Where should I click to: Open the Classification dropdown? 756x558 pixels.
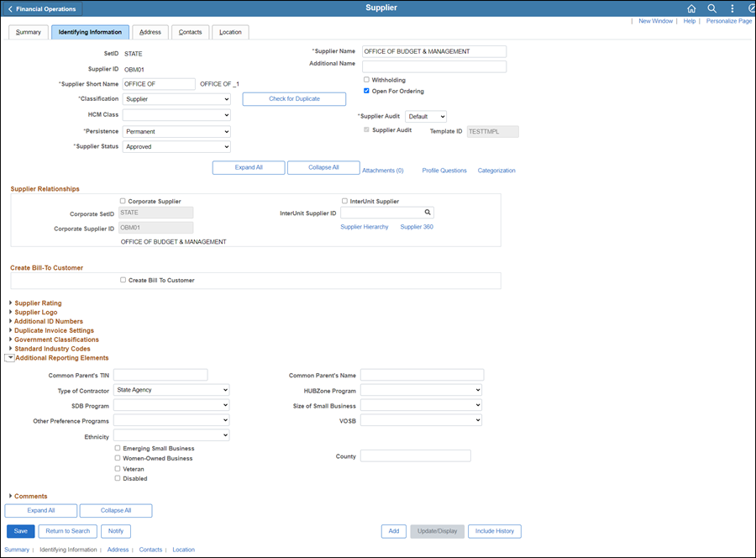click(x=176, y=99)
